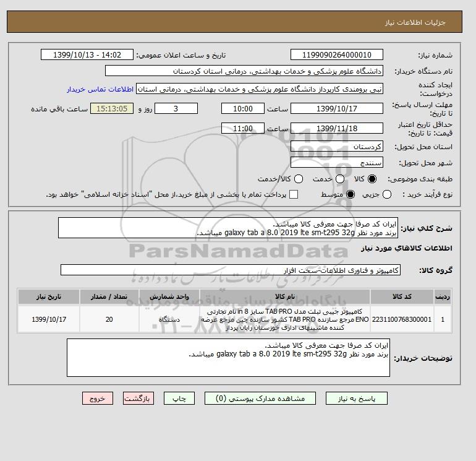Click the اطلاعات کالاهای مورد نیاز heading
476x461 pixels.
(x=407, y=248)
